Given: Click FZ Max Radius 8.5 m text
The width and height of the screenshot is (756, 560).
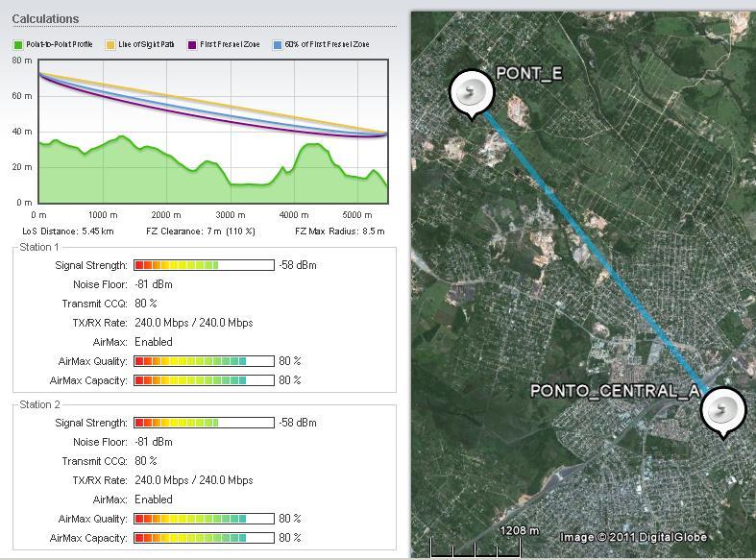Looking at the screenshot, I should 340,231.
